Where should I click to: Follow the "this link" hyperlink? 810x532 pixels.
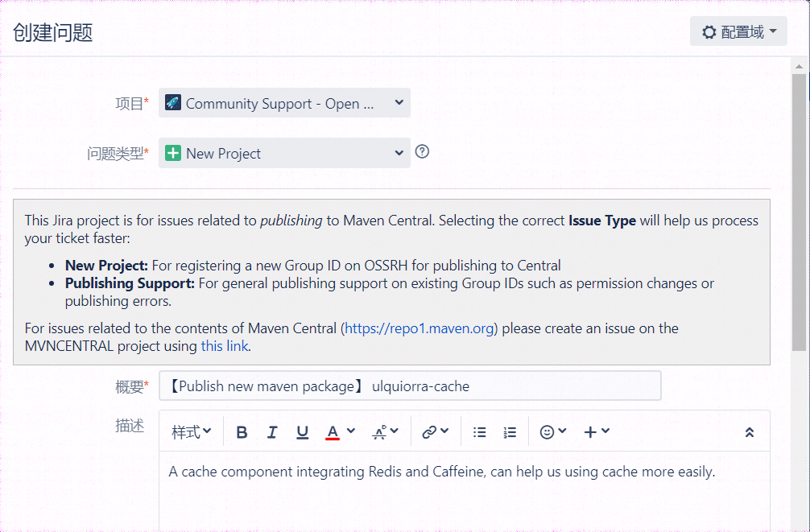[x=224, y=346]
